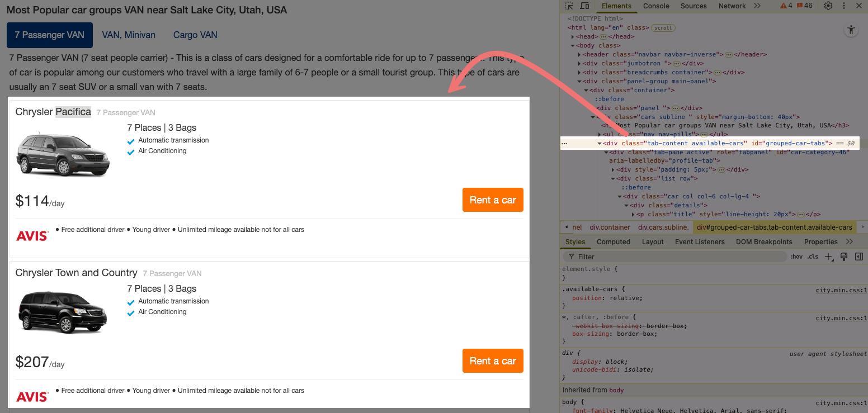This screenshot has height=413, width=868.
Task: Show more DevTools tabs via top chevron
Action: [757, 6]
